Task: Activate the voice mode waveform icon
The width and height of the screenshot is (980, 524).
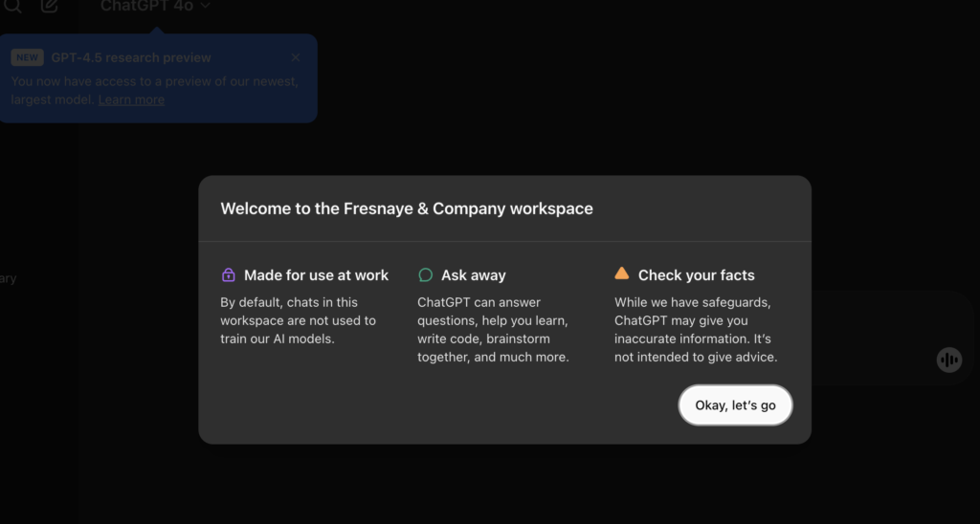Action: 948,360
